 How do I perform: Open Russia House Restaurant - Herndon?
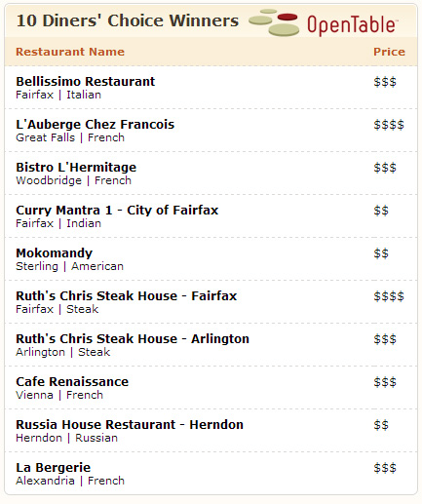pos(130,425)
